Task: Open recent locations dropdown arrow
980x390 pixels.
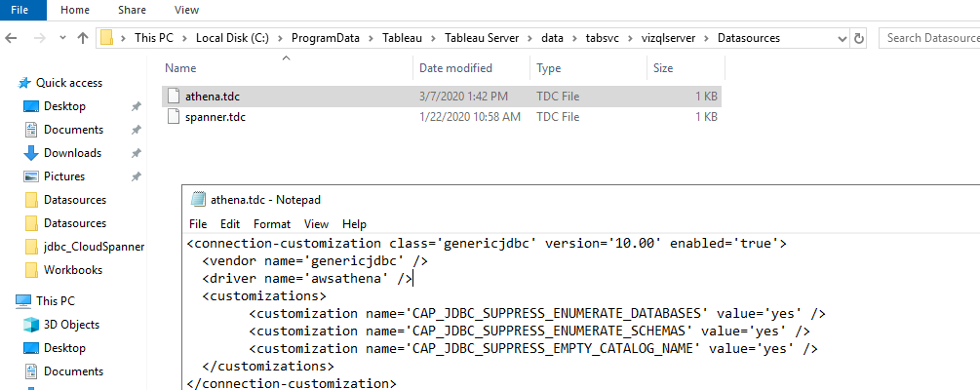Action: coord(62,38)
